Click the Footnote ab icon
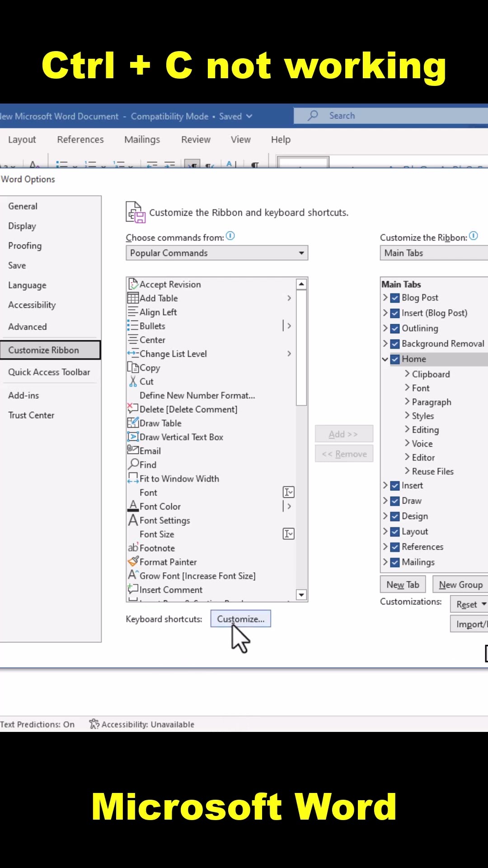 coord(133,547)
